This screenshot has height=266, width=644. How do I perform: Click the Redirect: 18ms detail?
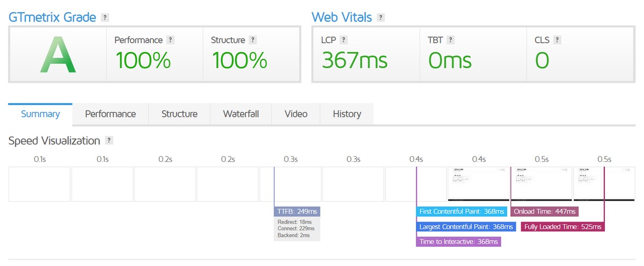(x=294, y=222)
